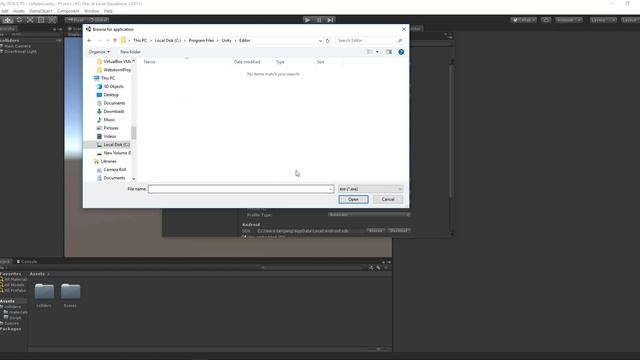Screen dimensions: 640x360
Task: Click navigation pane scrollbar thumb
Action: coord(133,132)
